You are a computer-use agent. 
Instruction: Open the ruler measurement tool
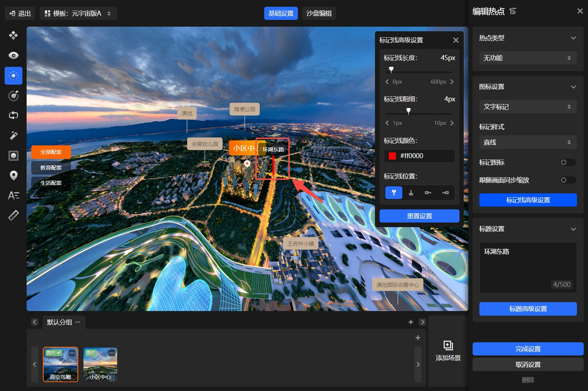tap(13, 215)
